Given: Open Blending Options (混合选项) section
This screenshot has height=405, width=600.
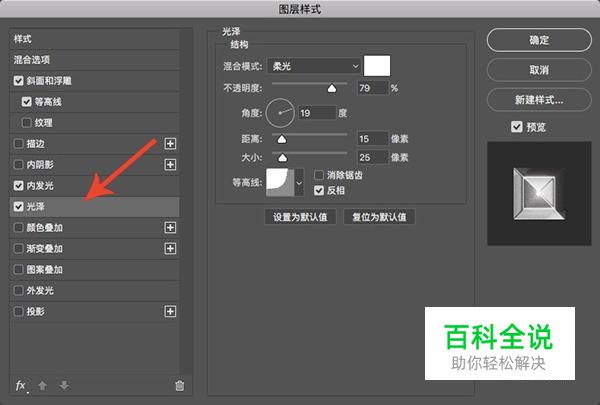Looking at the screenshot, I should (94, 60).
